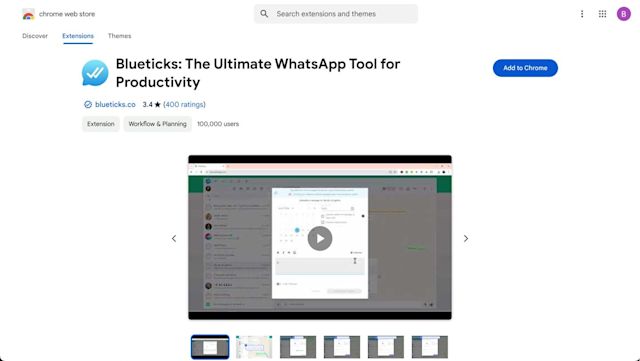Go to next carousel slide

(x=466, y=238)
